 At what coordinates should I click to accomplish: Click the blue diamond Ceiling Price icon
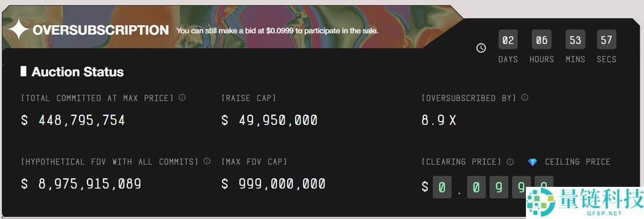click(x=532, y=162)
